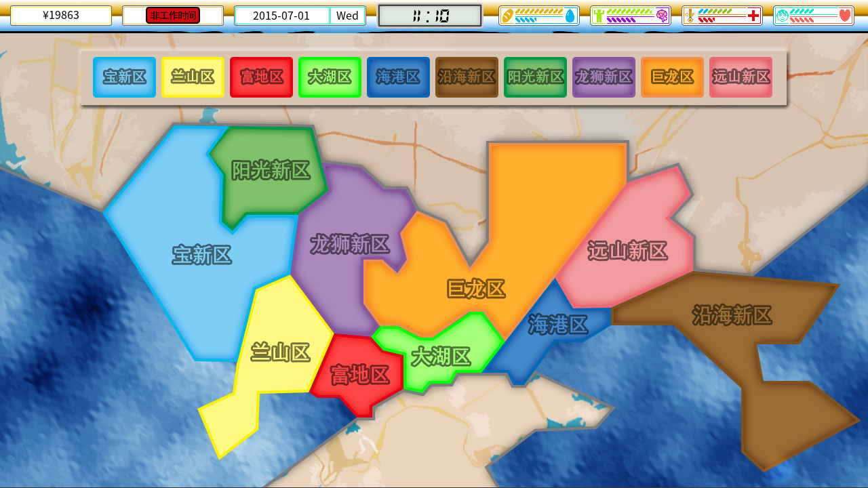Click the purple 龙狮新区 region on map
868x488 pixels.
349,244
